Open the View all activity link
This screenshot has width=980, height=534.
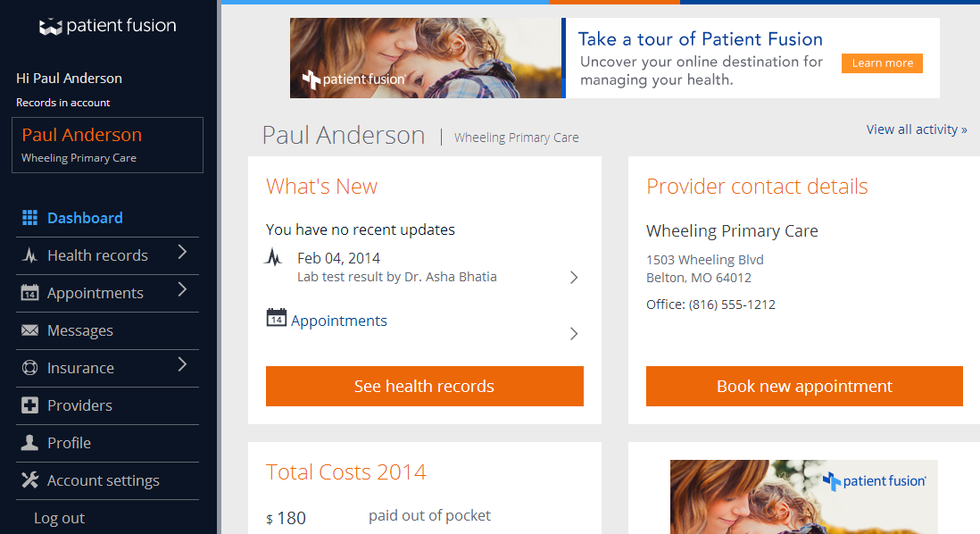[917, 129]
